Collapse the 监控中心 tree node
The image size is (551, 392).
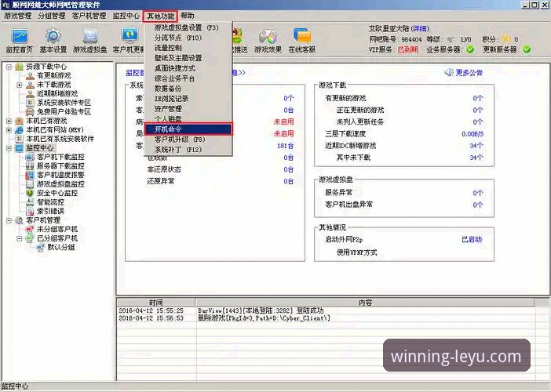point(9,148)
